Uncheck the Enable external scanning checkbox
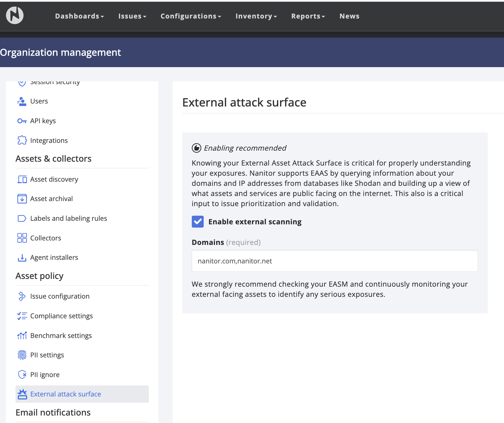Image resolution: width=504 pixels, height=423 pixels. tap(198, 222)
